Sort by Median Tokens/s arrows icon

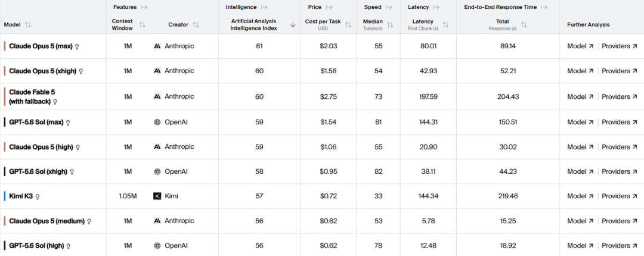(x=390, y=24)
